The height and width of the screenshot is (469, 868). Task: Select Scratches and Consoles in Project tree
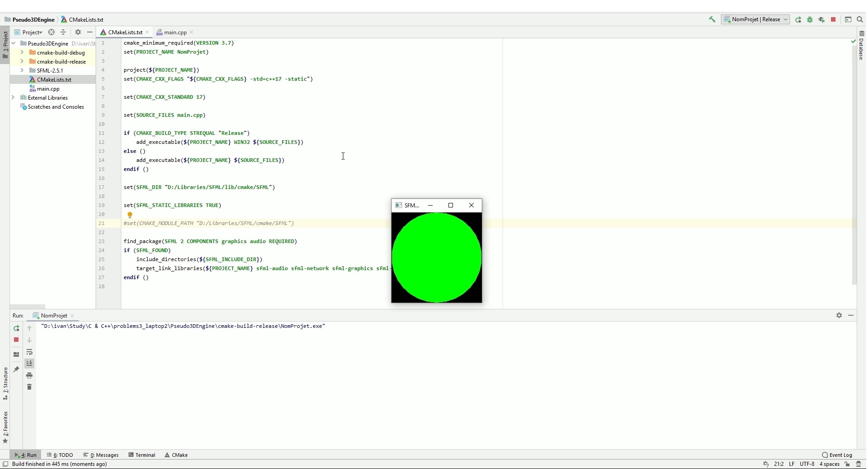(52, 107)
